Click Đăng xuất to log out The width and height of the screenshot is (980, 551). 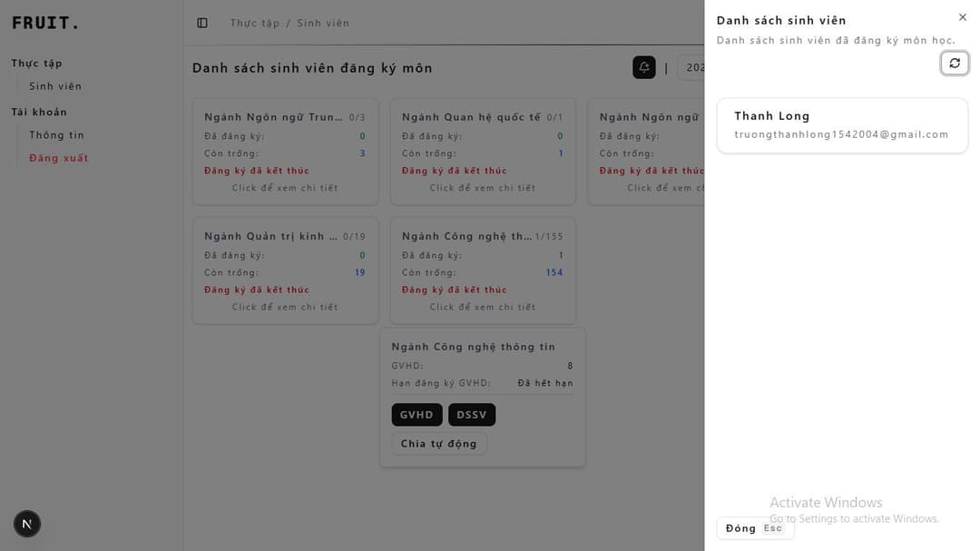[59, 158]
